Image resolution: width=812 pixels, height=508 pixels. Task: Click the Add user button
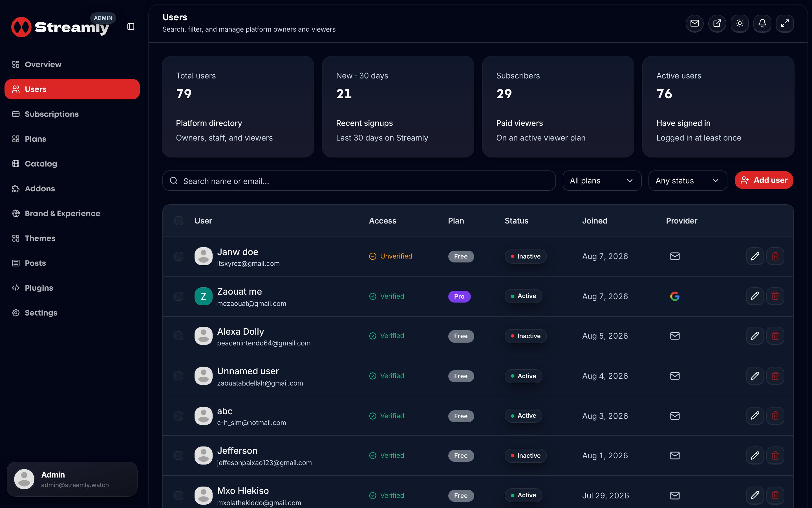click(764, 180)
